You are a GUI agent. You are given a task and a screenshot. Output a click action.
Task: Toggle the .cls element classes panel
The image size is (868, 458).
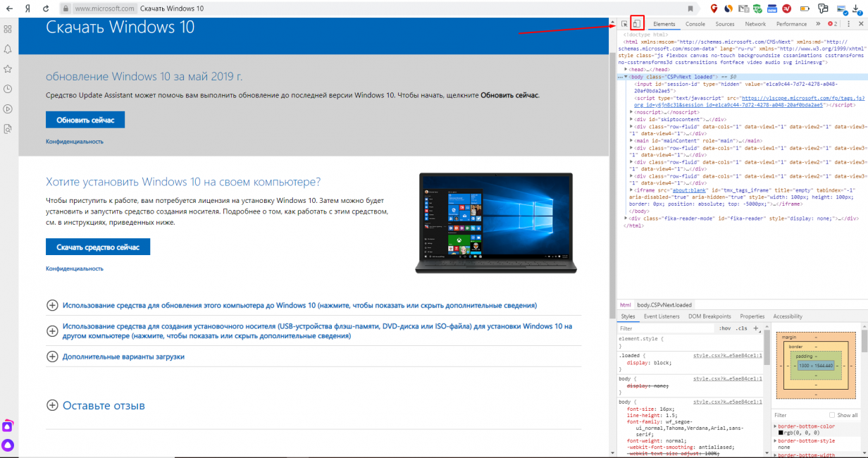[x=741, y=328]
